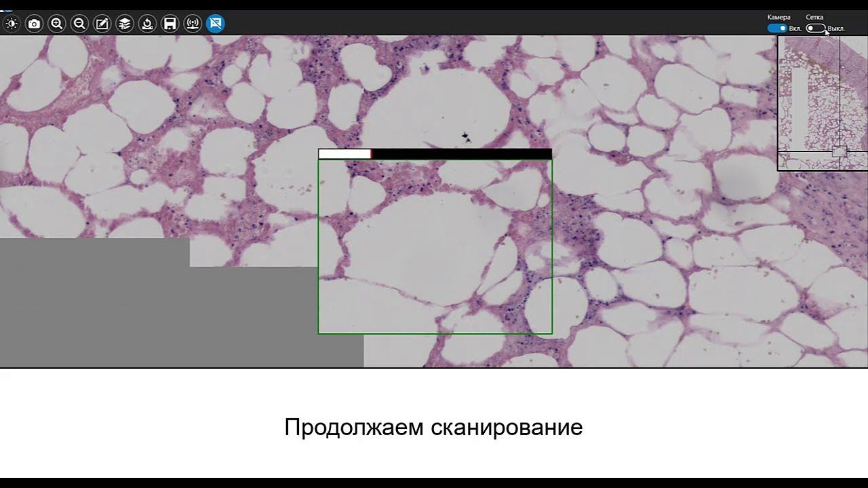Click the scan progress bar above the green frame
The height and width of the screenshot is (488, 868).
pyautogui.click(x=435, y=154)
